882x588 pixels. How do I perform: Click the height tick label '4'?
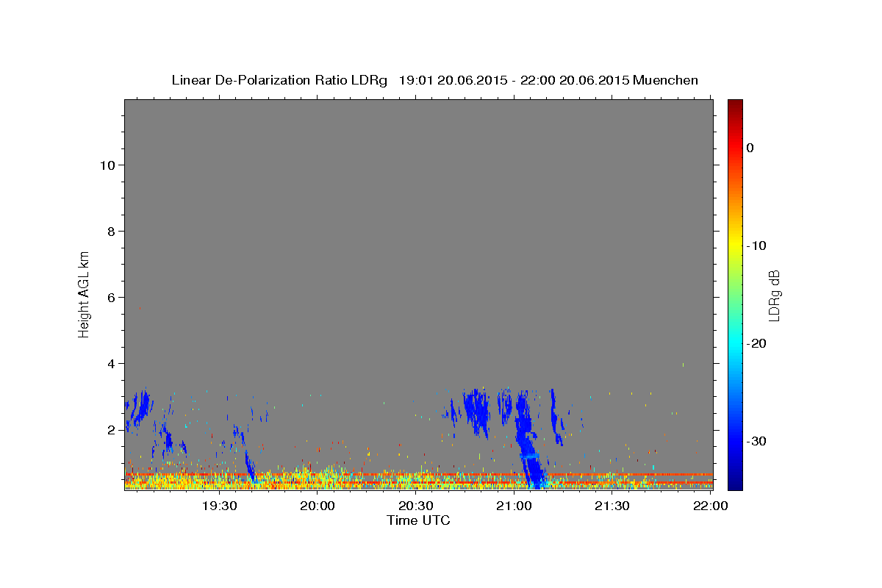tap(110, 364)
